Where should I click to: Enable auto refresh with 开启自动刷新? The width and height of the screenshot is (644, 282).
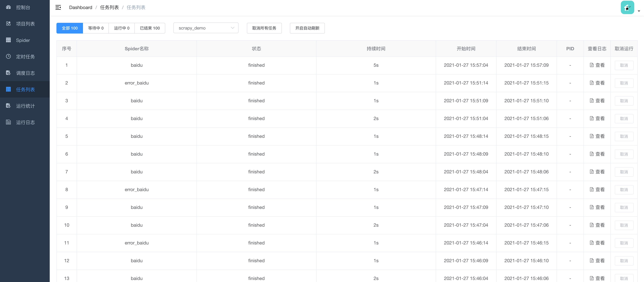click(307, 28)
